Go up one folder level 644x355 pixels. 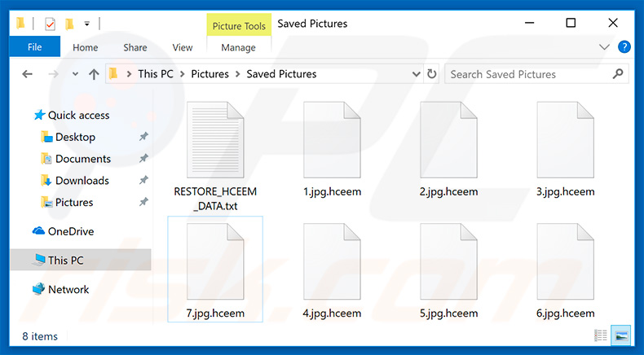94,74
